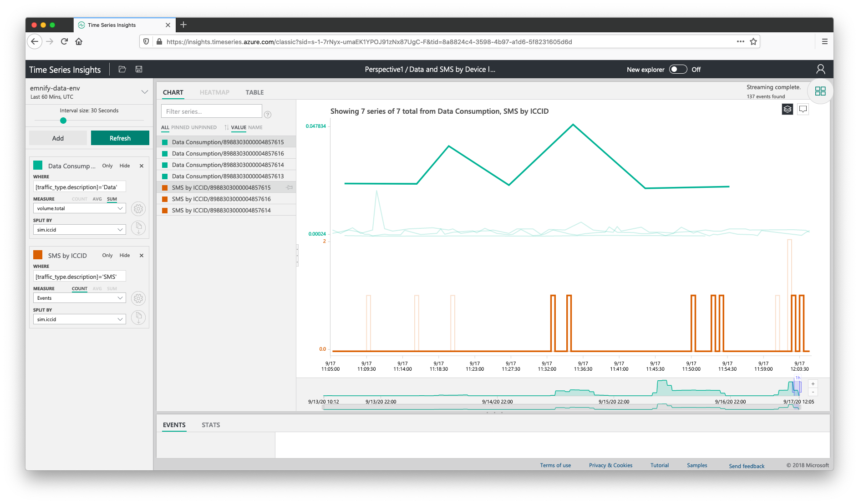Click the Interval size slider handle
This screenshot has width=859, height=504.
(63, 121)
